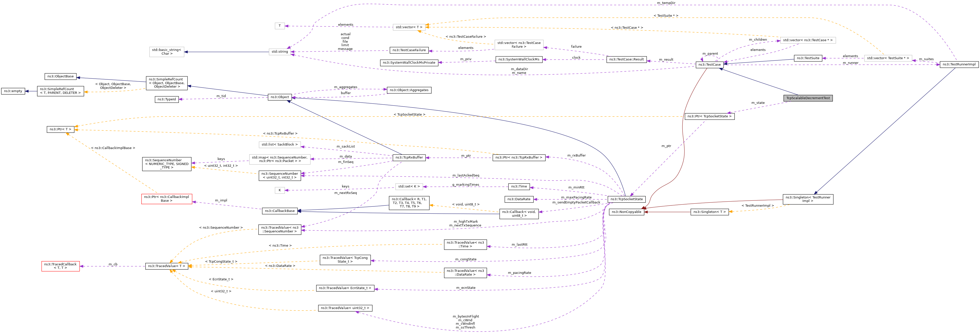Open the ns3::TypeId node

[167, 99]
